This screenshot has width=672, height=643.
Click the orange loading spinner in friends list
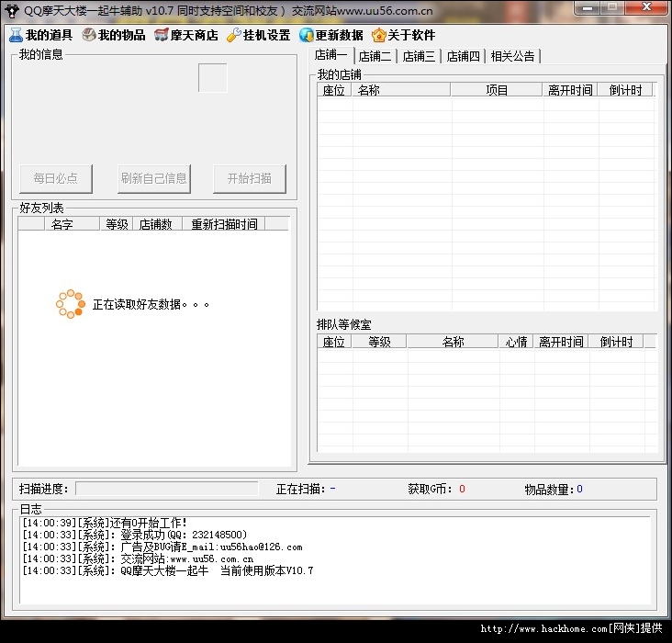pos(71,304)
